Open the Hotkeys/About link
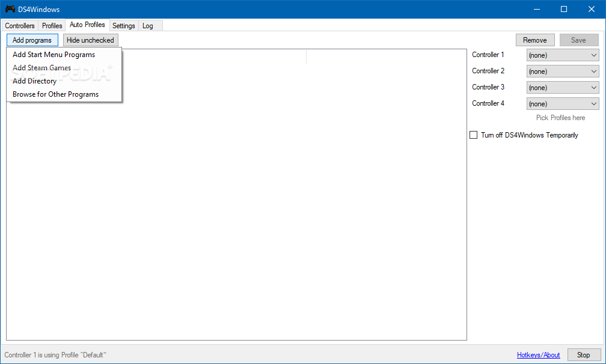The image size is (606, 364). 539,355
